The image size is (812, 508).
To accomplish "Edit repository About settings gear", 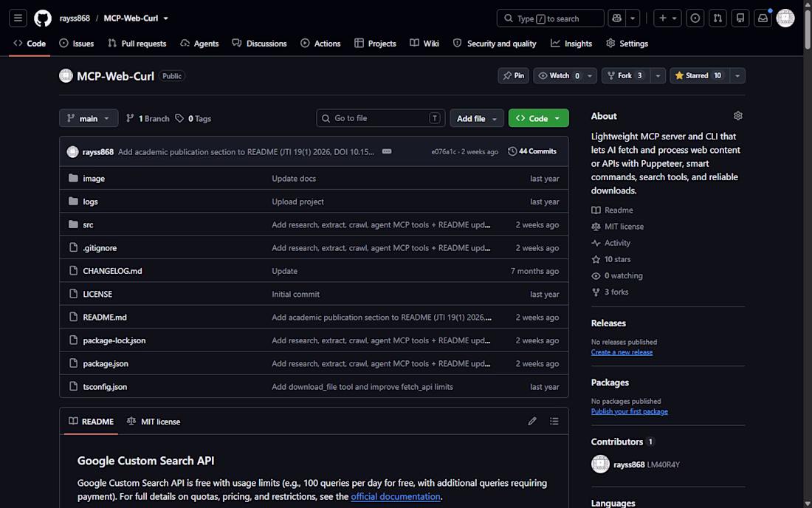I will [738, 116].
